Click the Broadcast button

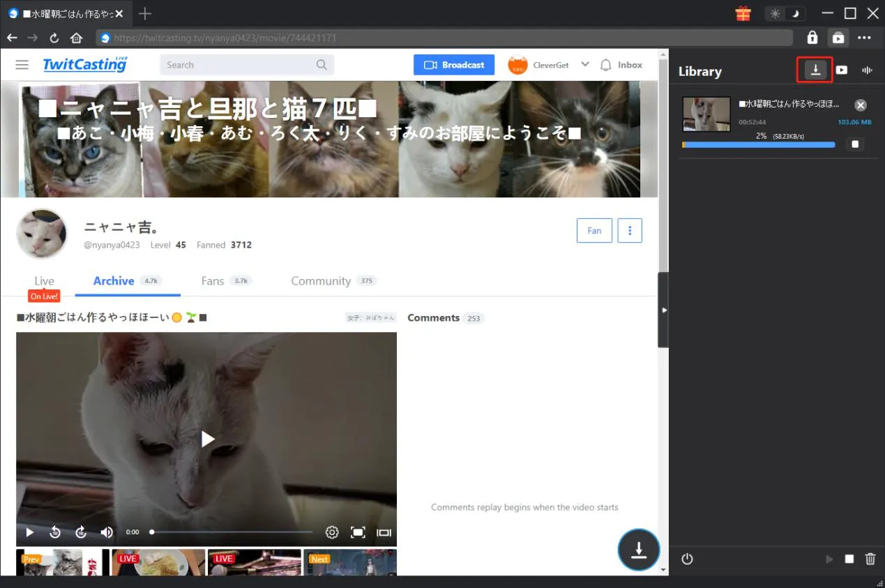[454, 65]
